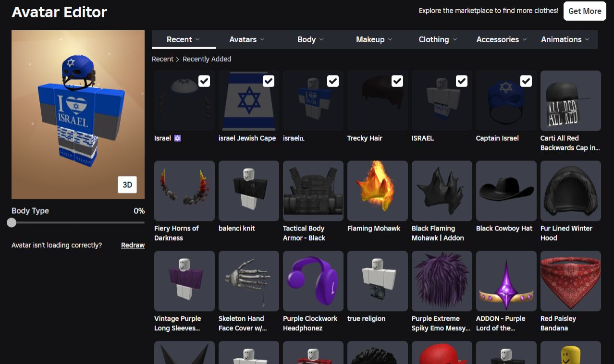Click the Captain Israel item name
This screenshot has width=614, height=364.
[497, 138]
